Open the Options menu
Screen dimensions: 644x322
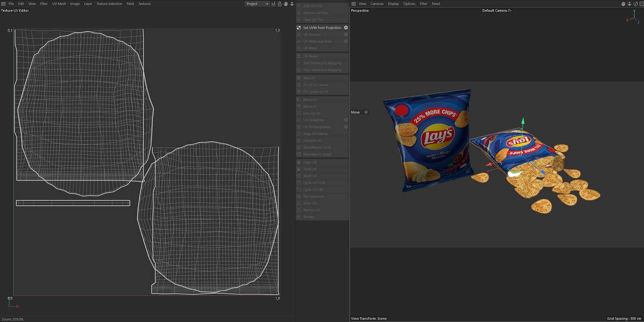pyautogui.click(x=409, y=4)
